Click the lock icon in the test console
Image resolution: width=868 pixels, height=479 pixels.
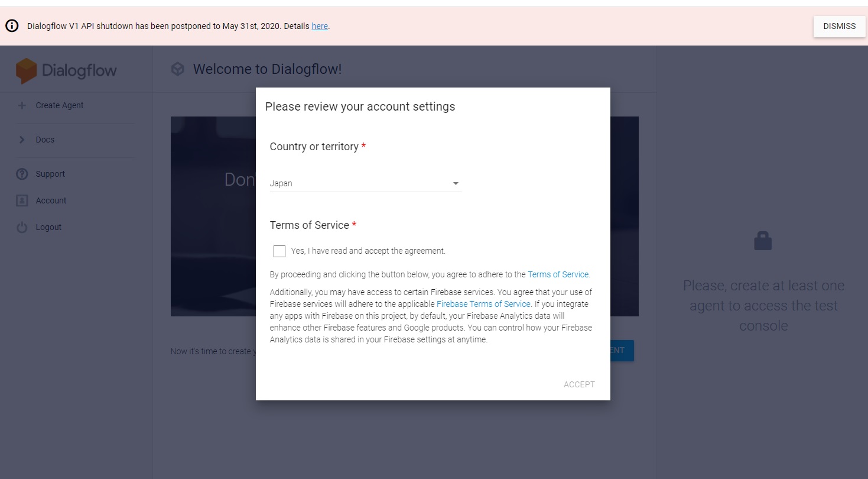click(x=763, y=241)
